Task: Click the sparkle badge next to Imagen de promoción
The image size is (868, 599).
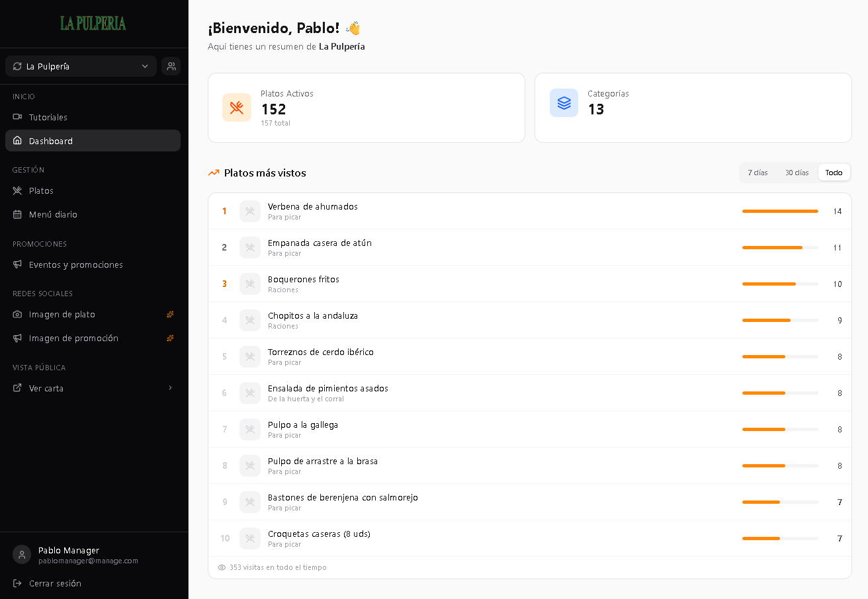Action: point(170,338)
